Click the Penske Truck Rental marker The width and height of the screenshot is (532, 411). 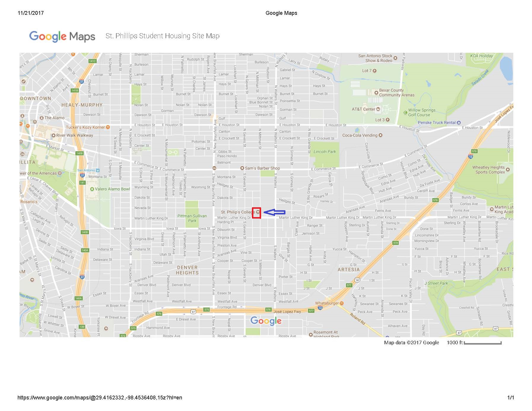click(459, 122)
